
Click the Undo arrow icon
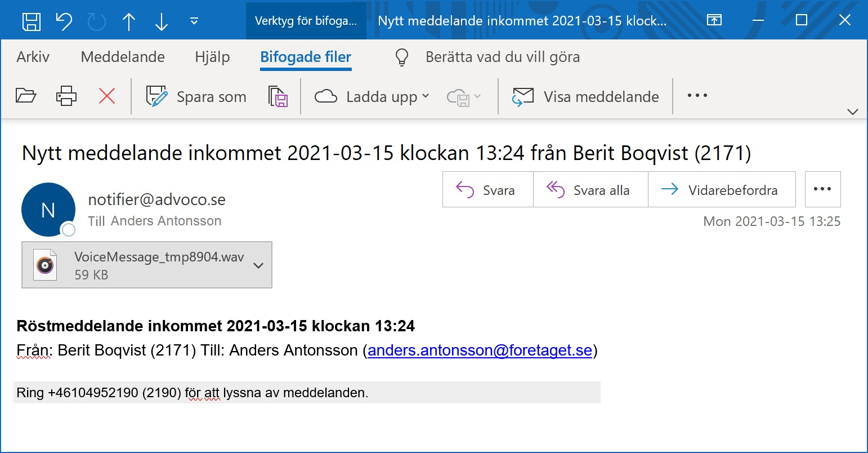[x=64, y=21]
